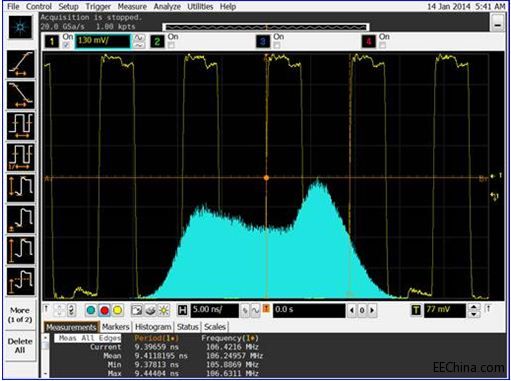The height and width of the screenshot is (381, 511).
Task: Select the peak-to-peak voltage measurement icon
Action: (21, 188)
